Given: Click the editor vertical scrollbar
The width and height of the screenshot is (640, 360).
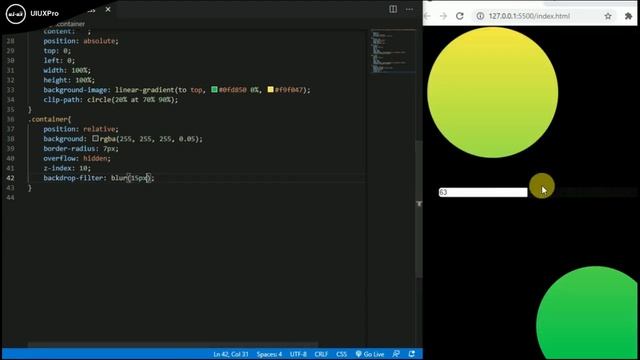Looking at the screenshot, I should tap(419, 208).
